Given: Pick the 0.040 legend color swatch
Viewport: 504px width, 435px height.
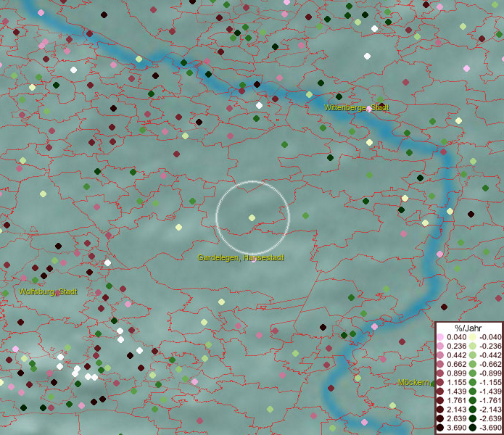Looking at the screenshot, I should click(x=440, y=337).
